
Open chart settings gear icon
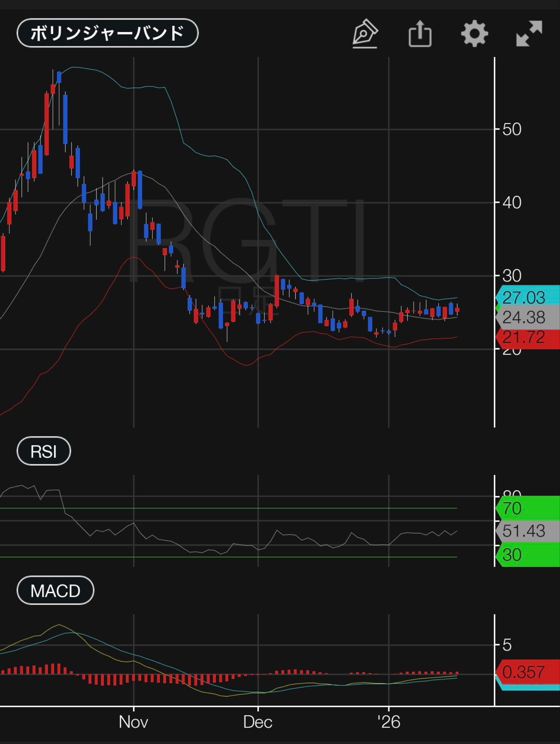coord(474,33)
